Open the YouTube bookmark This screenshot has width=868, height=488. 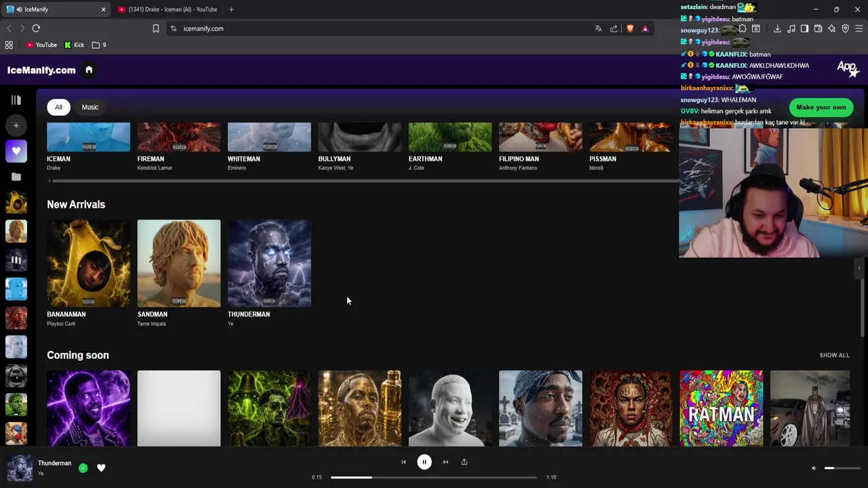point(41,45)
